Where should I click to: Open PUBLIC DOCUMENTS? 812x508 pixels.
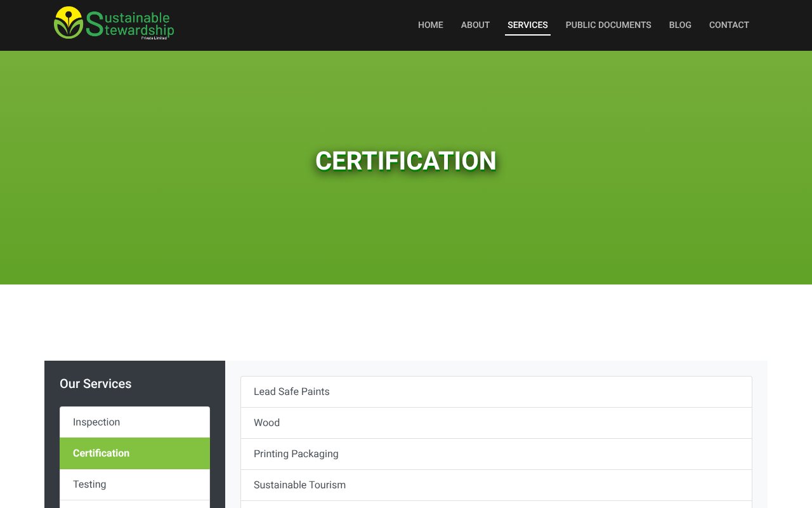[x=608, y=25]
